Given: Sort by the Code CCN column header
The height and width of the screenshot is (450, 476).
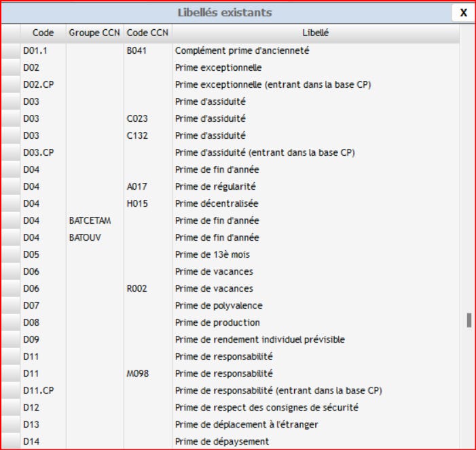Looking at the screenshot, I should 147,33.
